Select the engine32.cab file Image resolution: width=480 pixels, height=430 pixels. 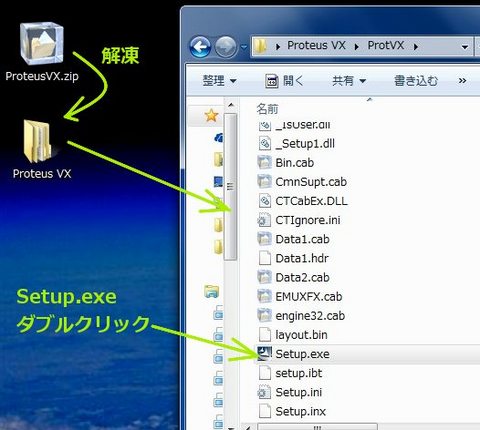(x=310, y=316)
